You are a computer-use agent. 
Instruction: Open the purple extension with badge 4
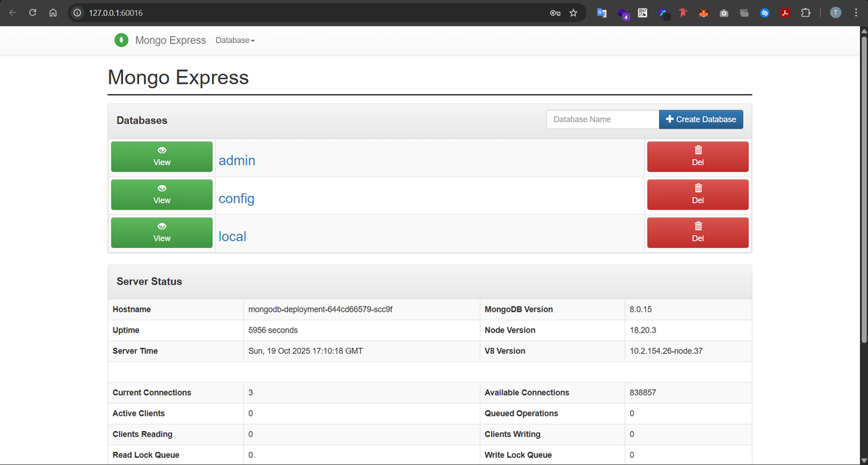tap(623, 14)
